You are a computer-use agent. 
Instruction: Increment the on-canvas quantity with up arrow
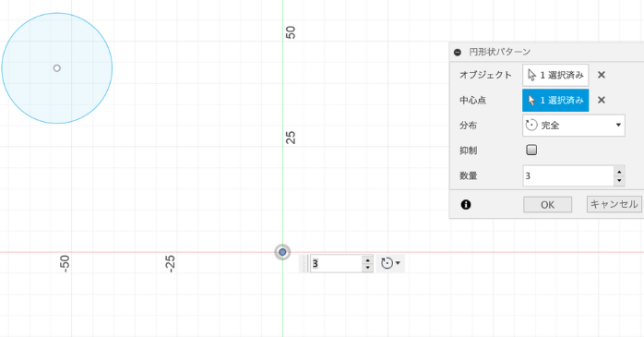click(x=367, y=259)
